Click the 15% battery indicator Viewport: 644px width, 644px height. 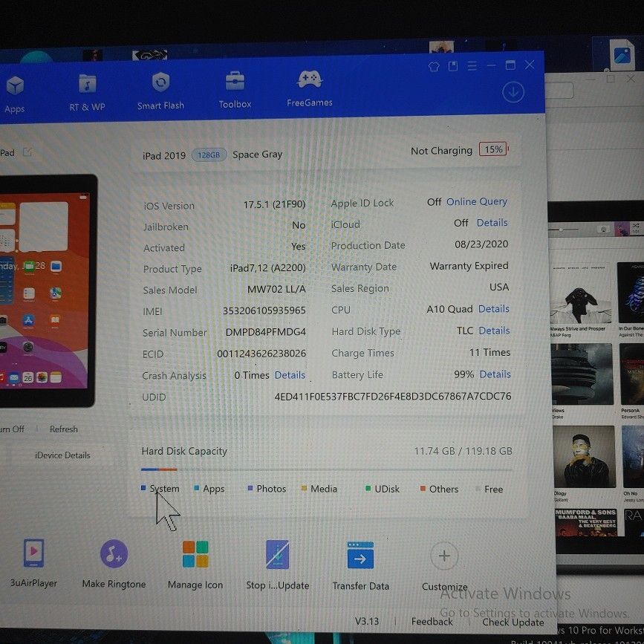[x=493, y=149]
